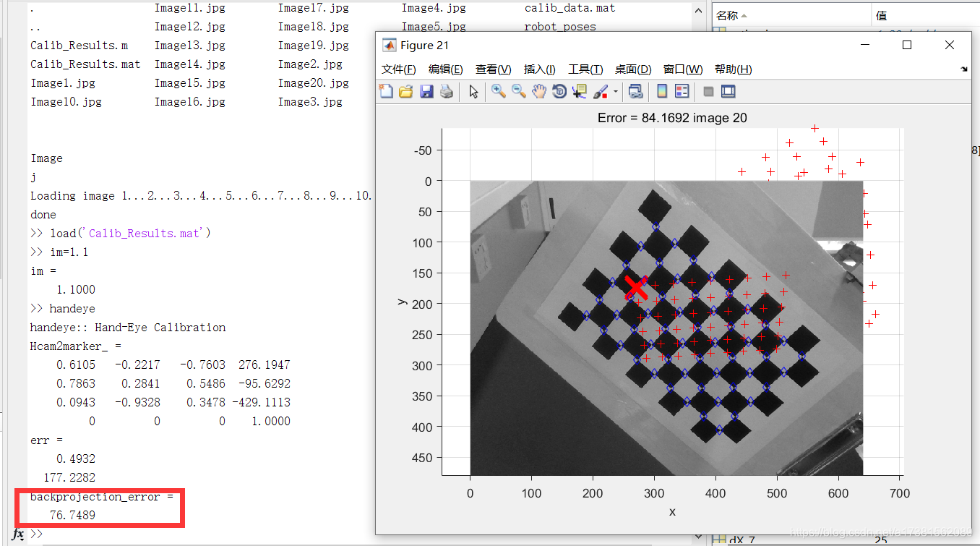Viewport: 980px width, 546px height.
Task: Click the 值 workspace column header
Action: (x=925, y=15)
